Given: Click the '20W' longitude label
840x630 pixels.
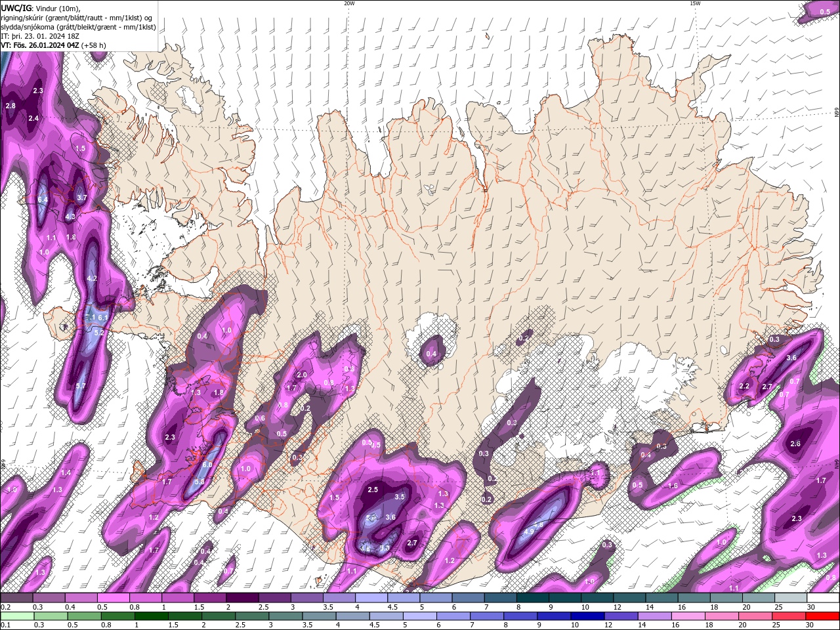Looking at the screenshot, I should [349, 3].
